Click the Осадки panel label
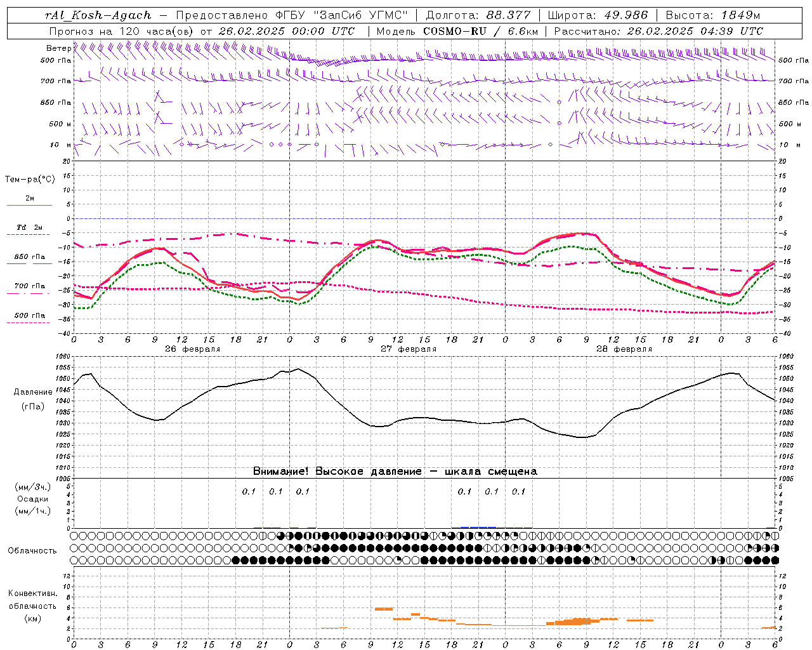Screen dimensions: 812x650 tap(32, 499)
